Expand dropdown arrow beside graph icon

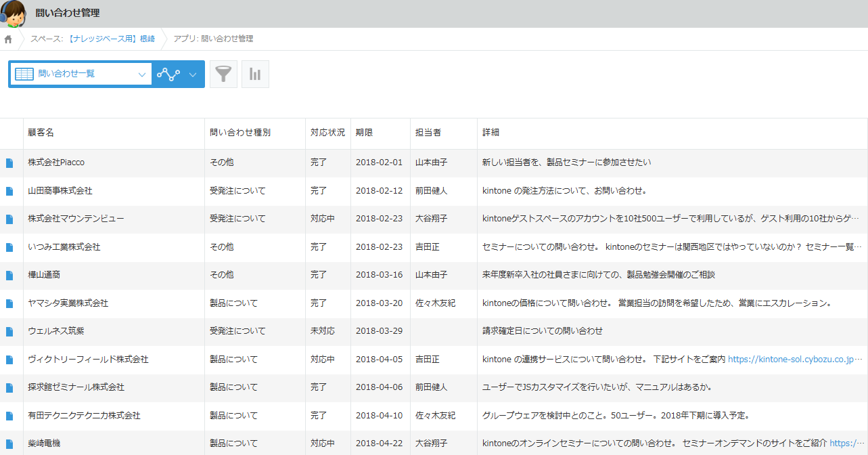pos(193,74)
